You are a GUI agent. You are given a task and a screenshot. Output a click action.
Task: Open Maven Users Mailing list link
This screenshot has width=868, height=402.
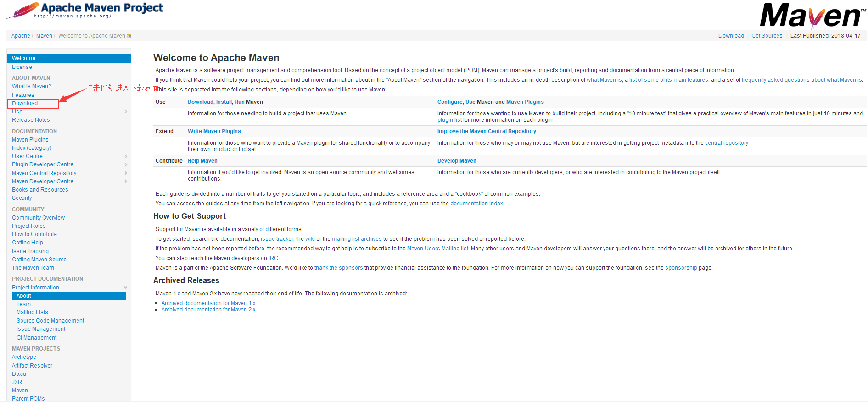click(x=437, y=249)
